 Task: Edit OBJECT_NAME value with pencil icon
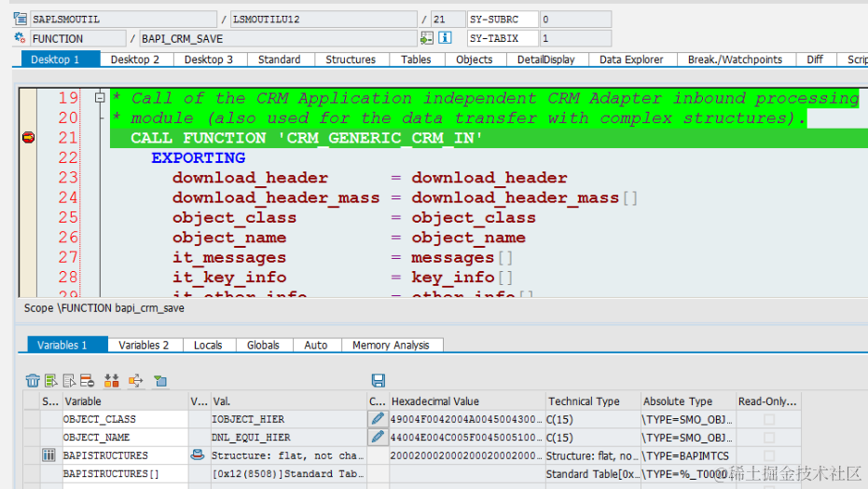pos(378,437)
